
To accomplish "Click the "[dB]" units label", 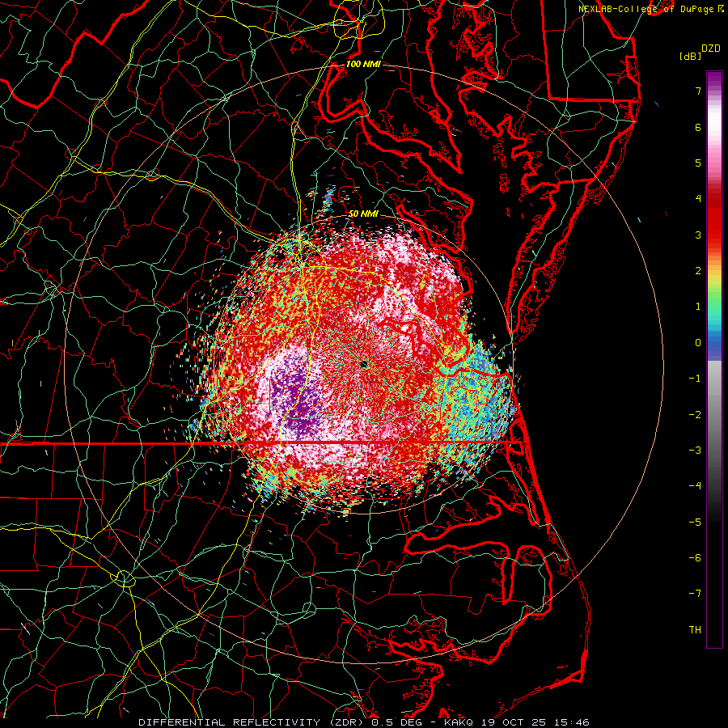I will pos(691,56).
